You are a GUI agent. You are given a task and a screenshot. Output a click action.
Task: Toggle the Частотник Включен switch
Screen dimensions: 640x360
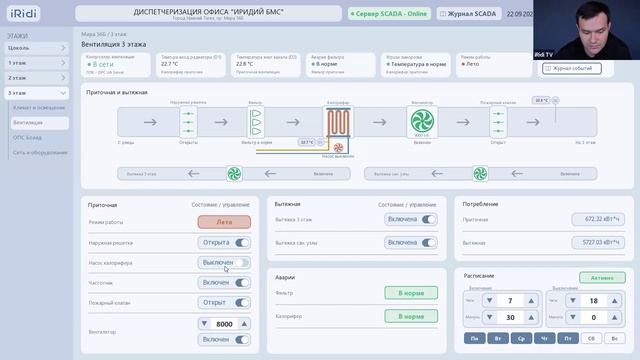242,282
